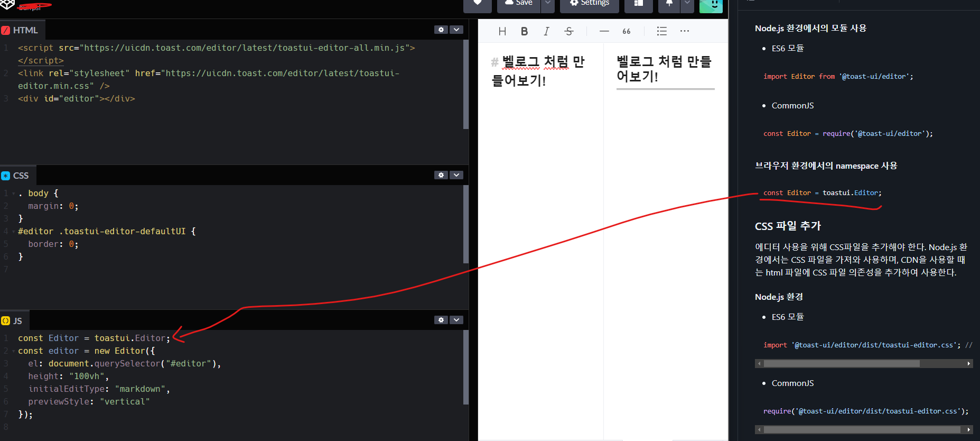The width and height of the screenshot is (980, 441).
Task: Click the previewStyle: "vertical" line
Action: 89,402
